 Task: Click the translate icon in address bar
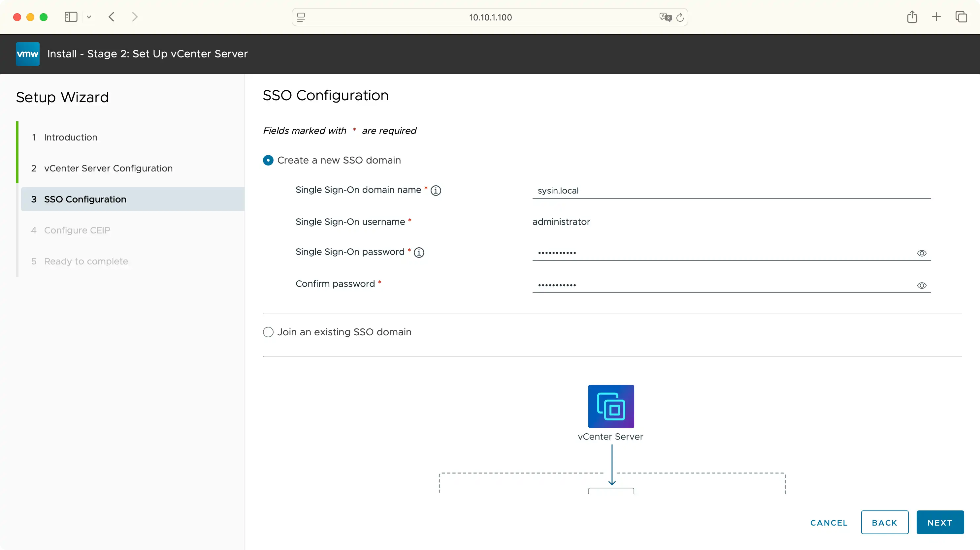coord(666,17)
